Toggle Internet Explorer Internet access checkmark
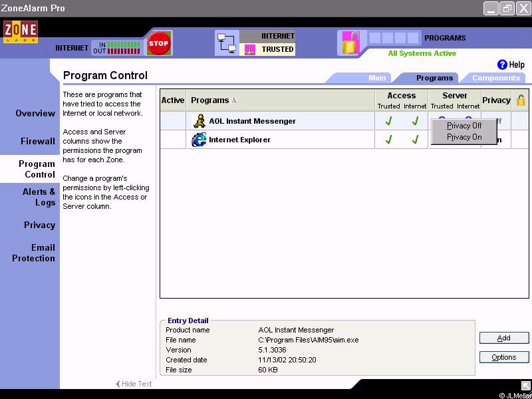532x399 pixels. click(415, 139)
